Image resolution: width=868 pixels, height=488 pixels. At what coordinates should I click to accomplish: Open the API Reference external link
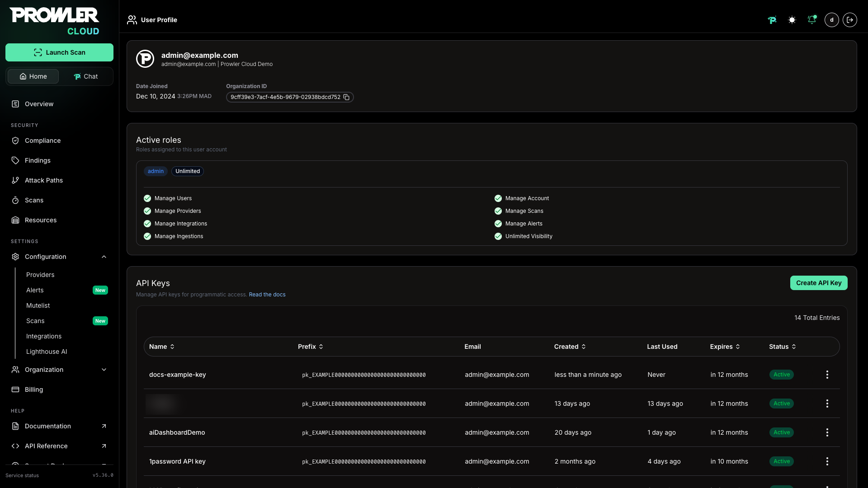click(x=59, y=446)
